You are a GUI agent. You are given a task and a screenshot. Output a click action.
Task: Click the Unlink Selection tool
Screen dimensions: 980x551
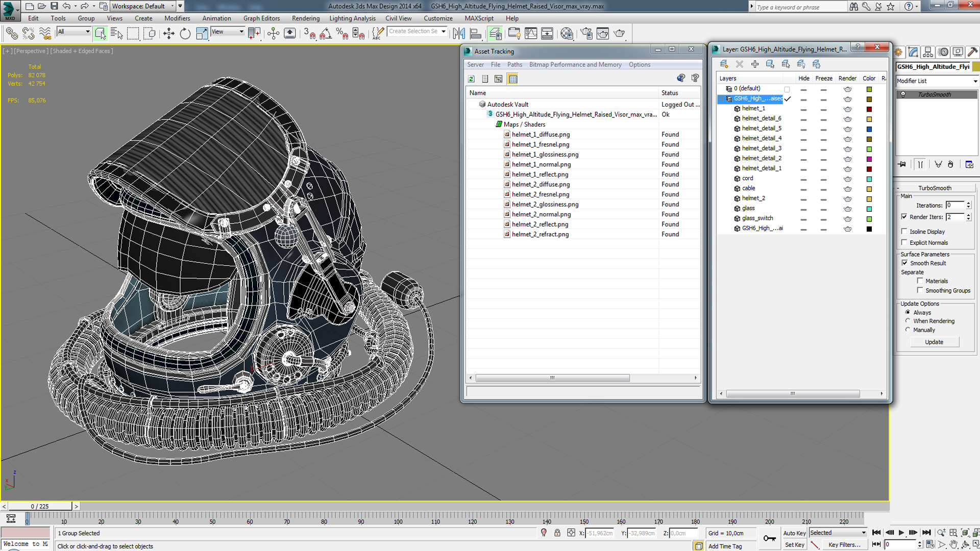[x=28, y=34]
